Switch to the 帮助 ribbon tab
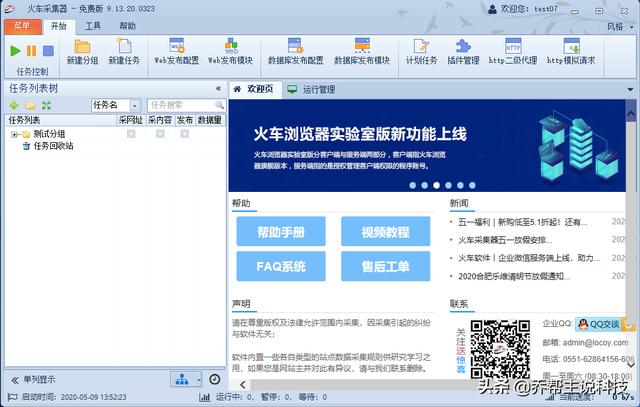 pos(127,27)
